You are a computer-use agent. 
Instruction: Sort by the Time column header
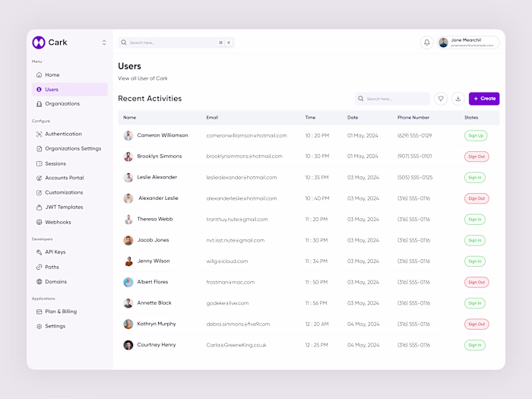310,117
